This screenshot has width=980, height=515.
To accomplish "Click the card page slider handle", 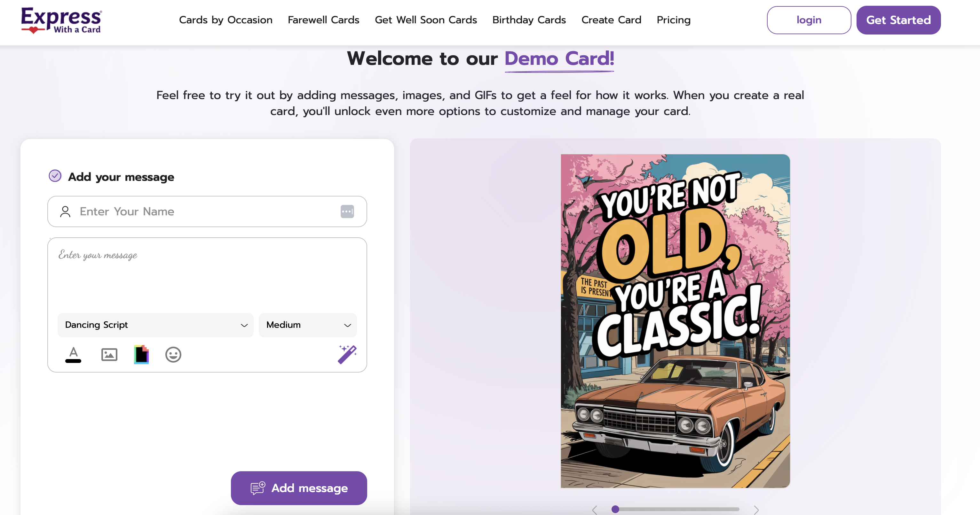I will tap(615, 509).
